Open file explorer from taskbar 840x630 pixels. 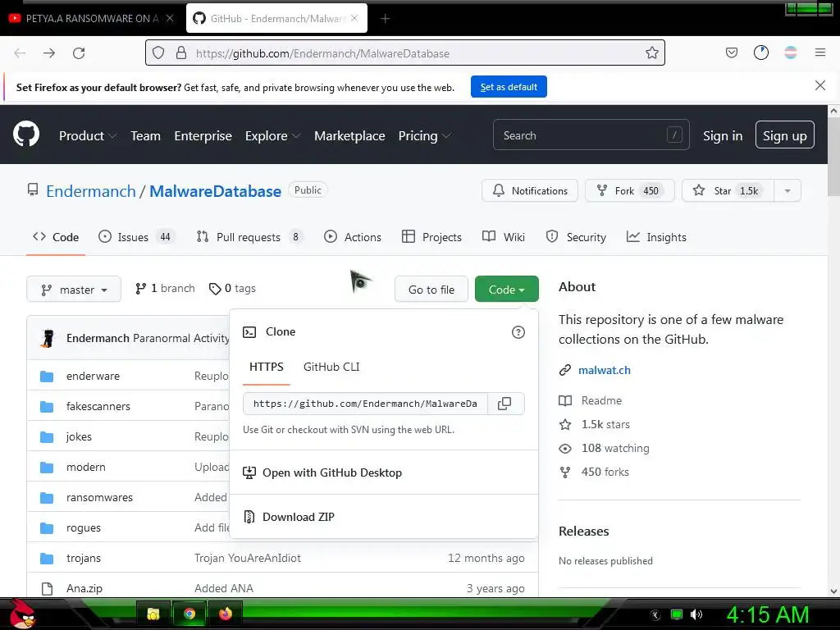(153, 614)
